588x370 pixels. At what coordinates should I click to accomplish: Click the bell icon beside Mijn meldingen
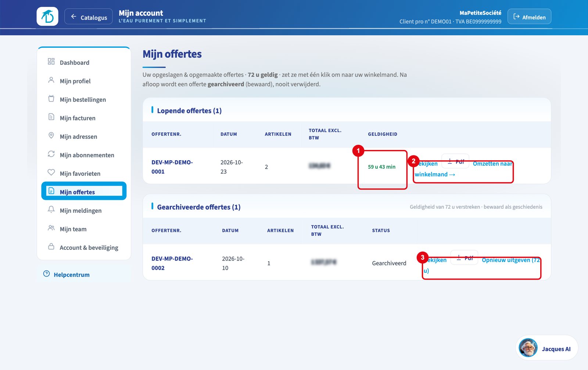51,210
